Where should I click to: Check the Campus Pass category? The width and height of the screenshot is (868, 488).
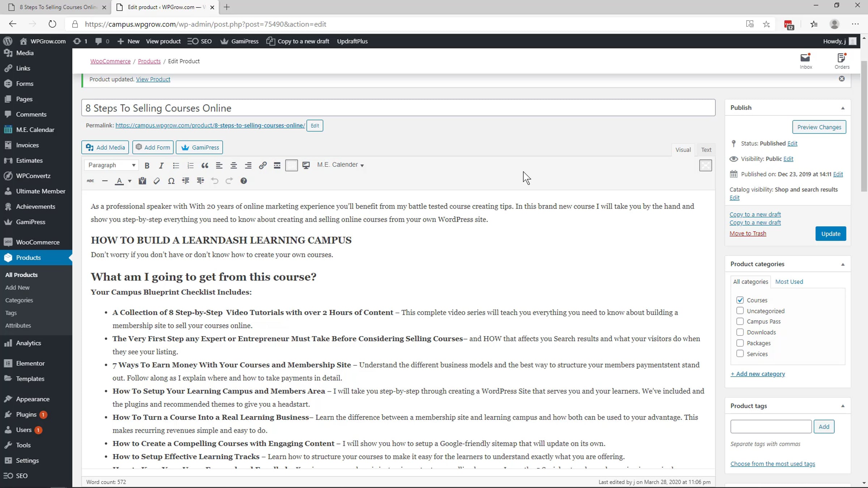[740, 321]
